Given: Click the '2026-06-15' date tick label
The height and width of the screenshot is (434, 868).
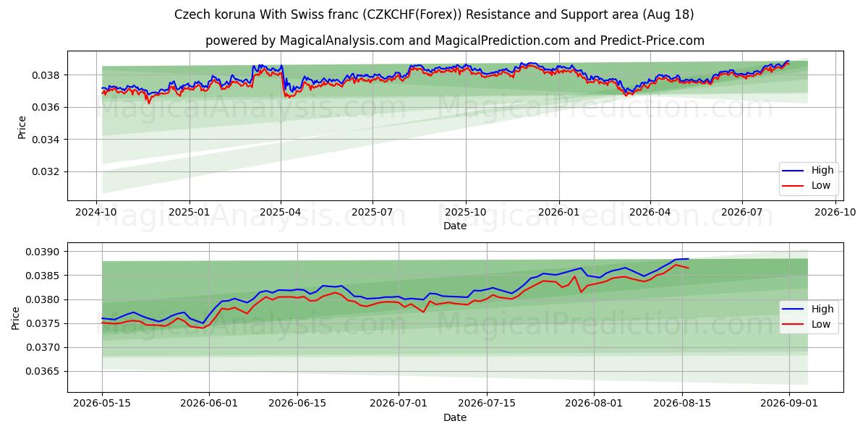Looking at the screenshot, I should pyautogui.click(x=297, y=404).
